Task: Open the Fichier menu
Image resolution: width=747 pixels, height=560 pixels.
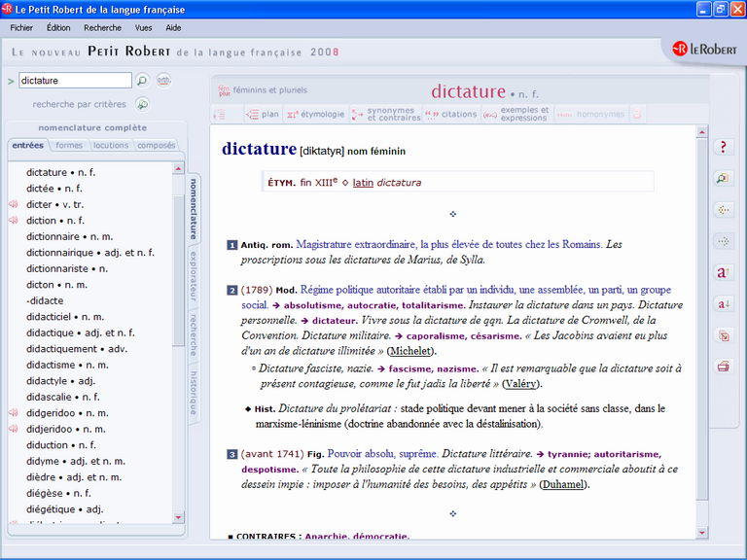Action: point(21,27)
